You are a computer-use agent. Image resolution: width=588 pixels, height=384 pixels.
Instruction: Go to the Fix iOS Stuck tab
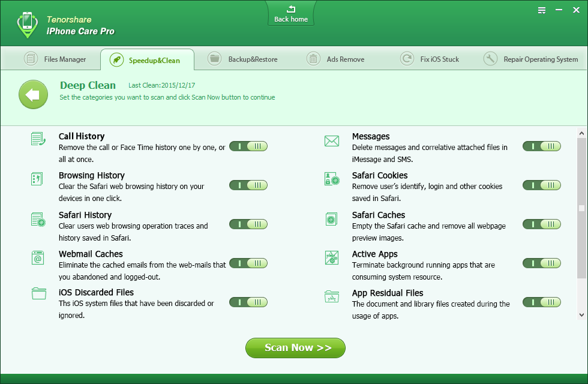tap(430, 59)
